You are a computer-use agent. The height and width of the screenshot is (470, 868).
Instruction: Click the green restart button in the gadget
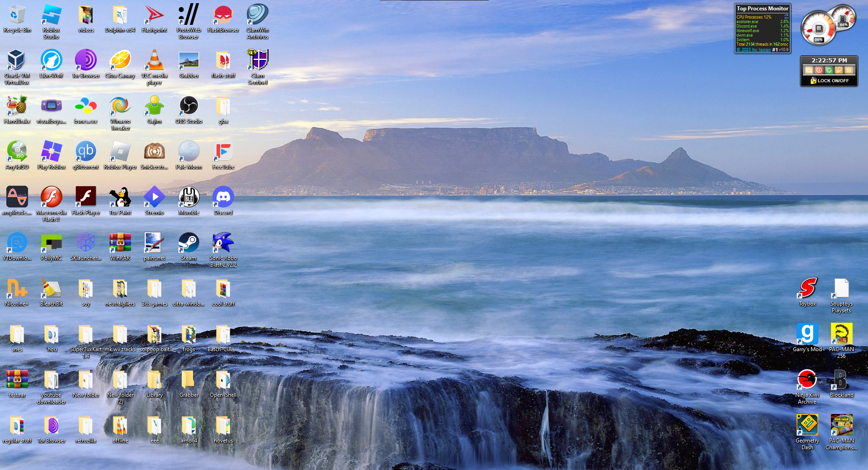pyautogui.click(x=829, y=70)
